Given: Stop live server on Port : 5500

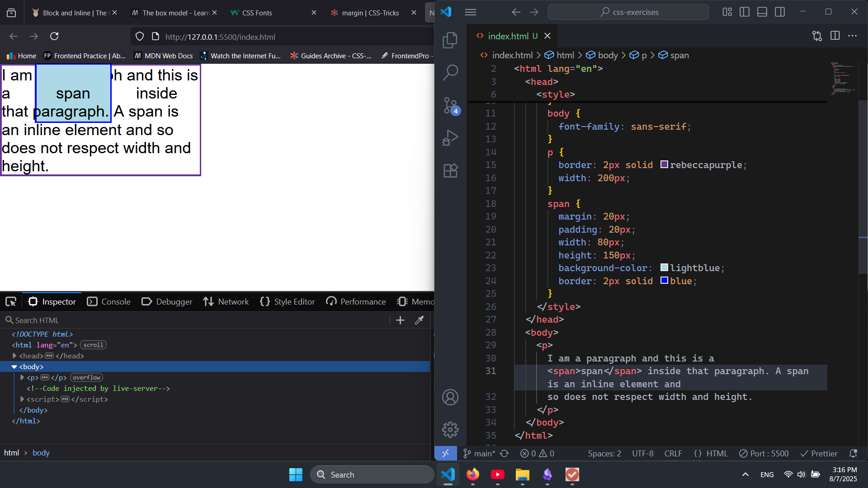Looking at the screenshot, I should pos(764,453).
